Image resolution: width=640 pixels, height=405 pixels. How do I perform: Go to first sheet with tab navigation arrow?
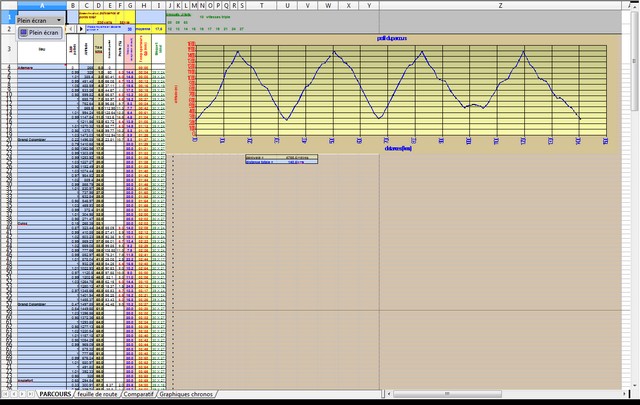[3, 395]
